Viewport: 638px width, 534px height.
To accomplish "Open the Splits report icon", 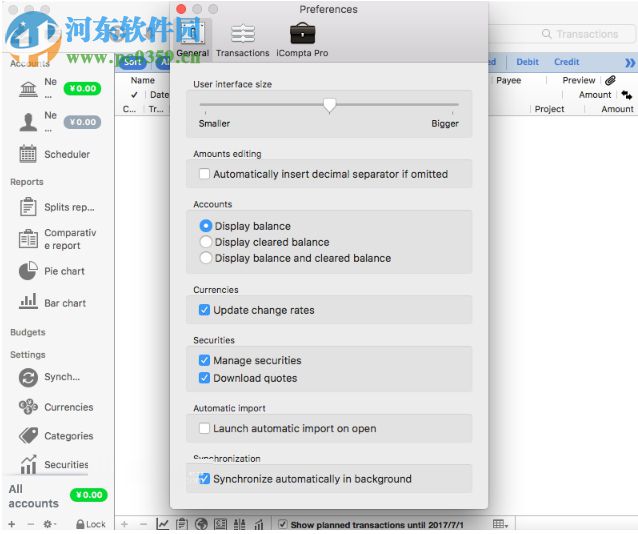I will (x=28, y=206).
